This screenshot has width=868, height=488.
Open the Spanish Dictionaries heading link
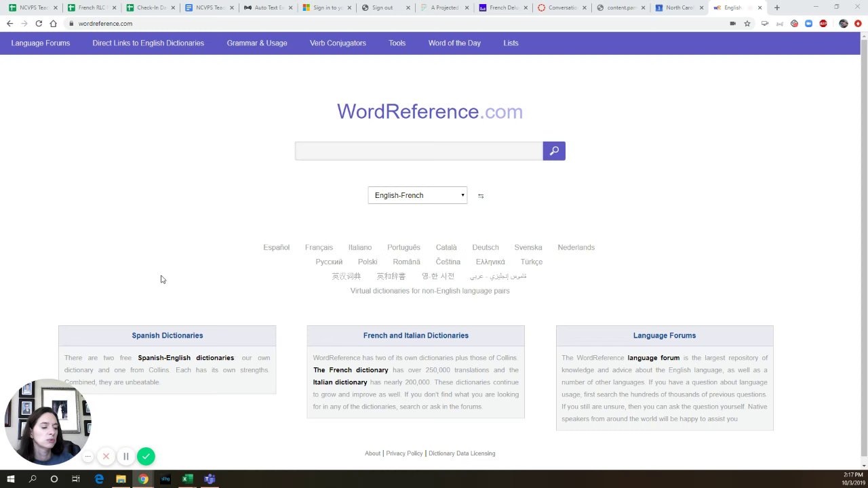tap(167, 335)
